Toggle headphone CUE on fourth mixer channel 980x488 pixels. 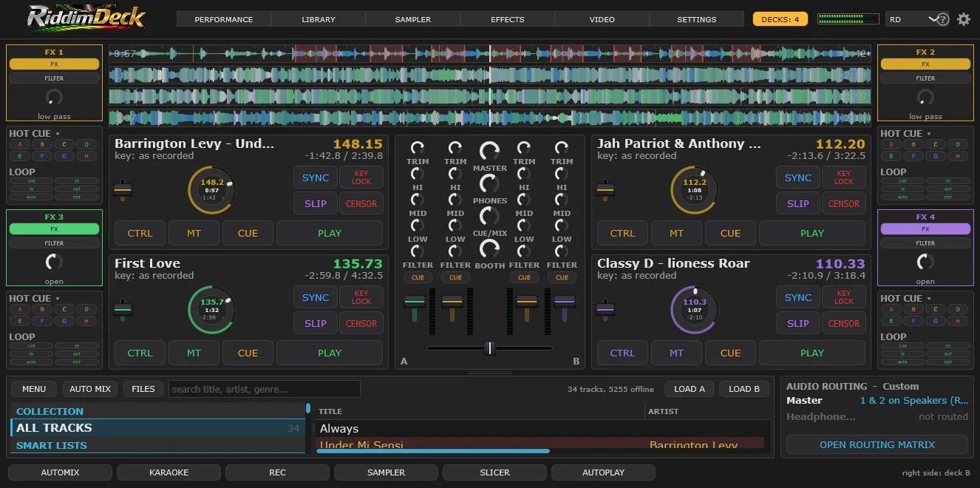[562, 277]
